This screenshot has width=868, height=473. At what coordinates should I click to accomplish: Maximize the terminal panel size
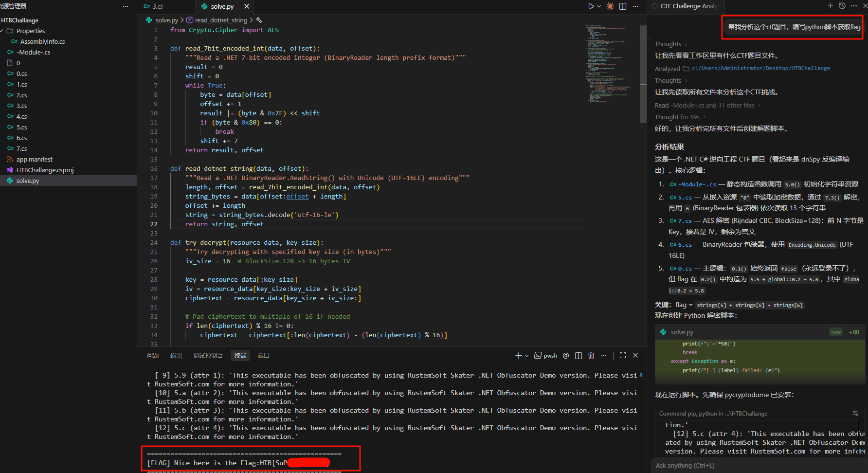coord(623,356)
